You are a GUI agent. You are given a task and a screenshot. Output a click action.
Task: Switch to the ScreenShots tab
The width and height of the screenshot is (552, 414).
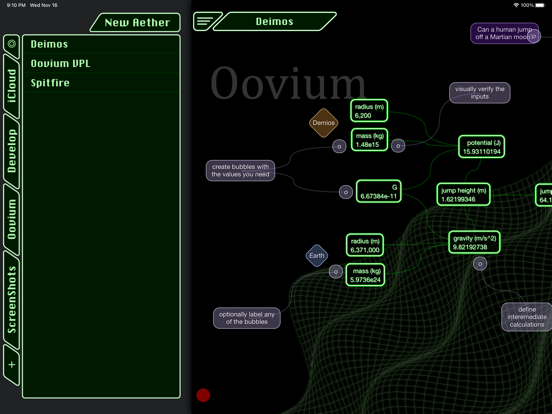click(x=12, y=299)
